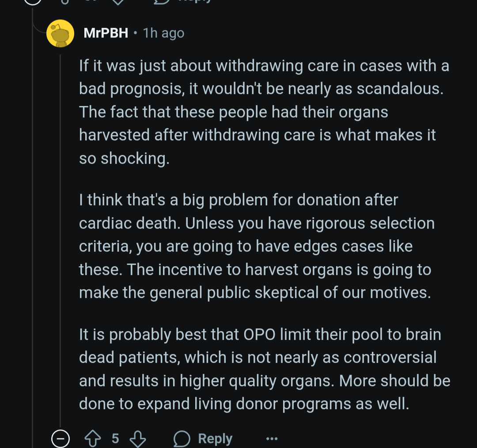
Task: Click the speech bubble icon beside Reply
Action: pyautogui.click(x=182, y=439)
